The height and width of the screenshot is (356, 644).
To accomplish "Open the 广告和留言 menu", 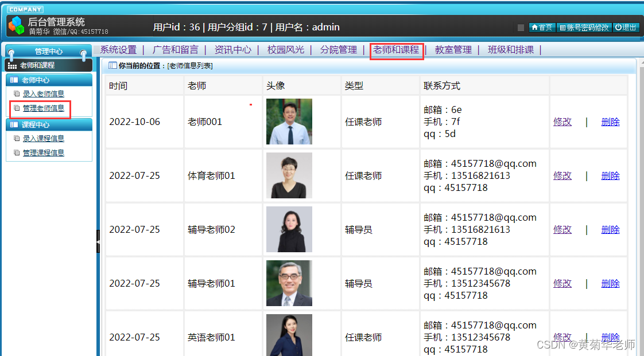I will pyautogui.click(x=176, y=50).
